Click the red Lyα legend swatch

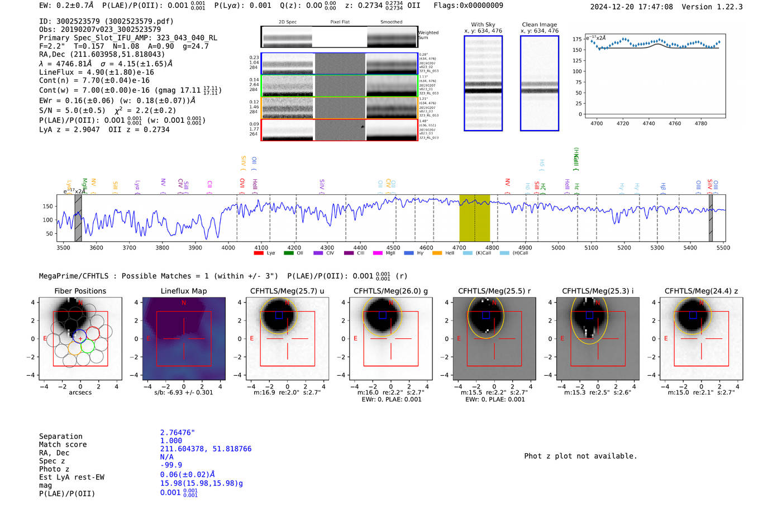[x=259, y=253]
